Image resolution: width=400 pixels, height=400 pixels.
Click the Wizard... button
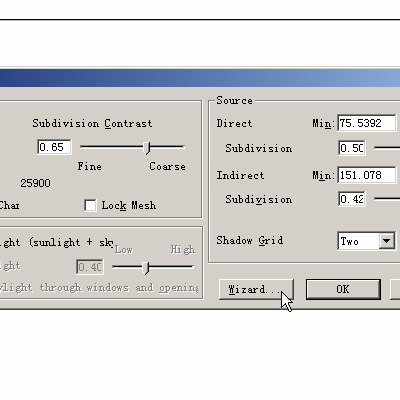[256, 289]
